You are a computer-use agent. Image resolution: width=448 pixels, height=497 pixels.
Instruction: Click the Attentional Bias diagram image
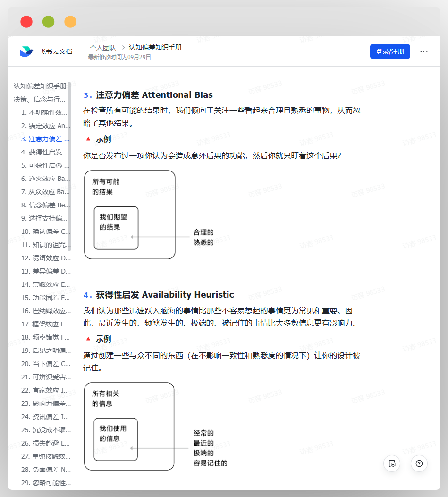pyautogui.click(x=149, y=215)
